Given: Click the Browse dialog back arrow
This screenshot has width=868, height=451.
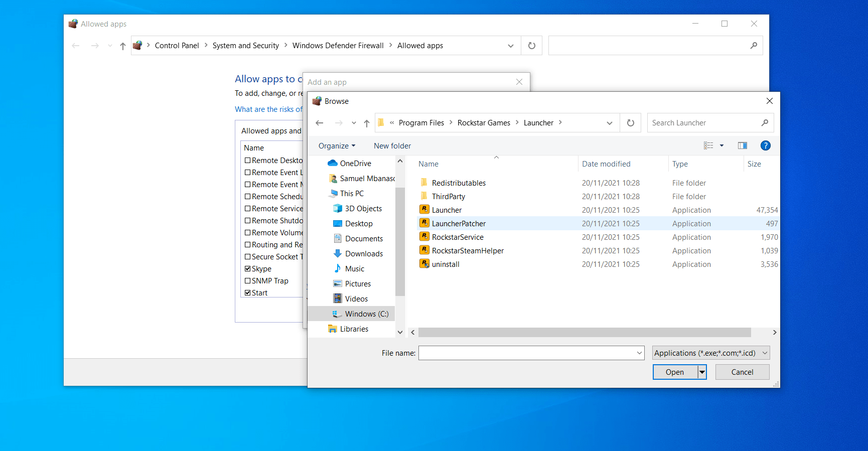Looking at the screenshot, I should point(320,123).
